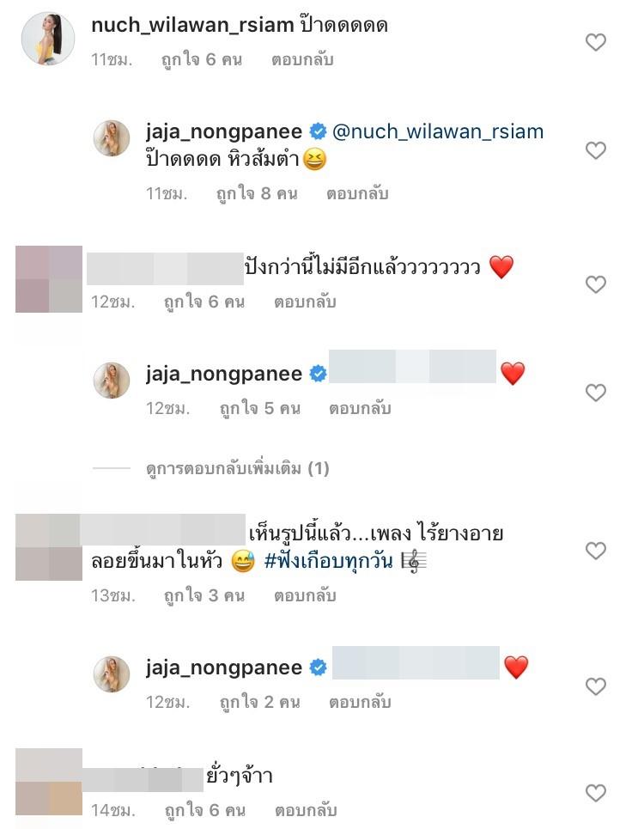Image resolution: width=644 pixels, height=829 pixels.
Task: Open nuch_wilawan_rsiam profile picture
Action: pos(47,40)
